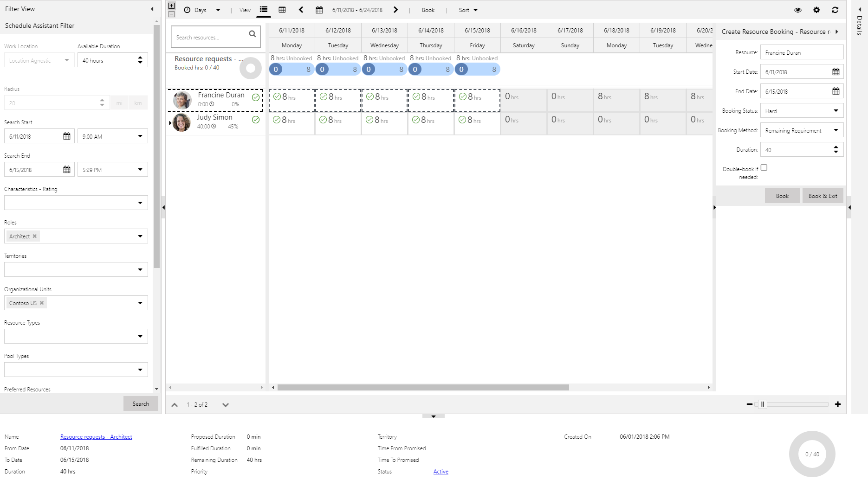
Task: Remove Architect tag from Roles
Action: [35, 236]
